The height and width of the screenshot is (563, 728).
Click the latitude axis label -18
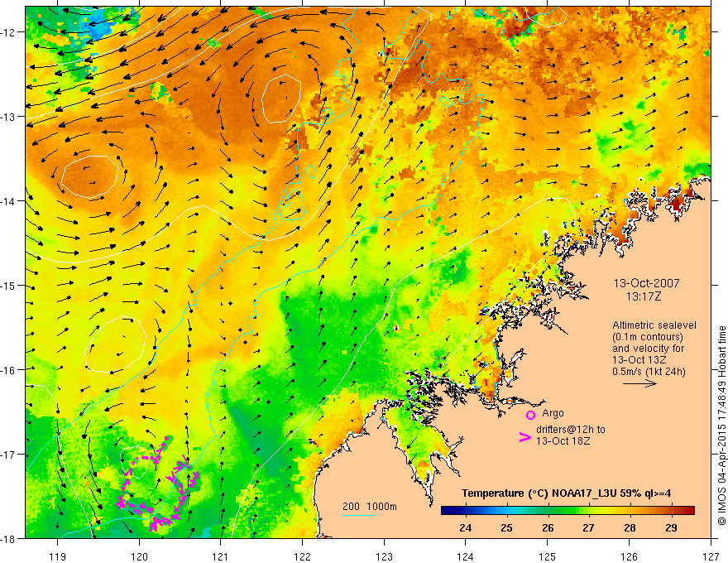point(8,539)
